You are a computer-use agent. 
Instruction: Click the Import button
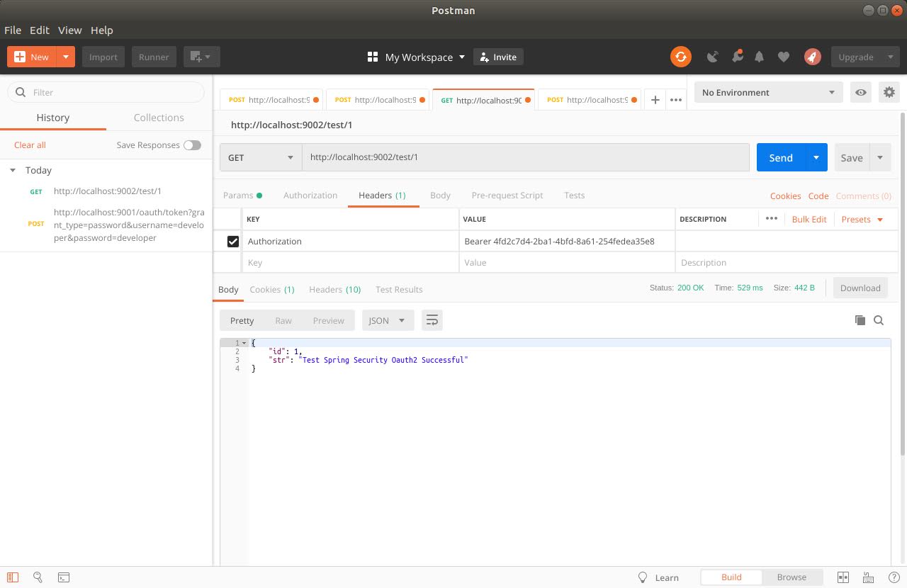tap(103, 57)
